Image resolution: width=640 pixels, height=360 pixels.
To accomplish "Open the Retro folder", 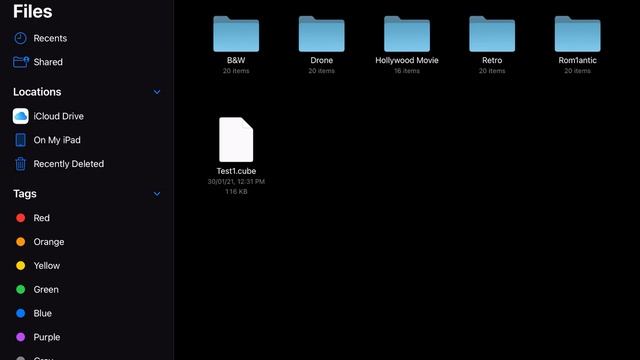I will point(492,34).
